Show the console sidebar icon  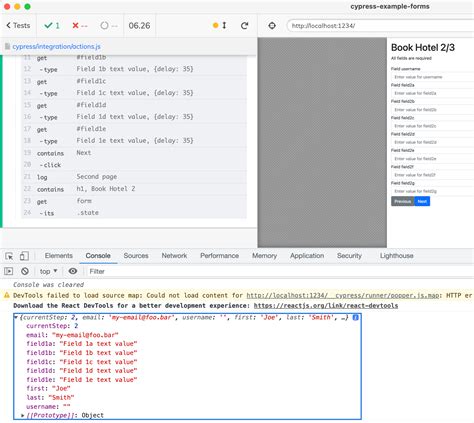pos(9,271)
